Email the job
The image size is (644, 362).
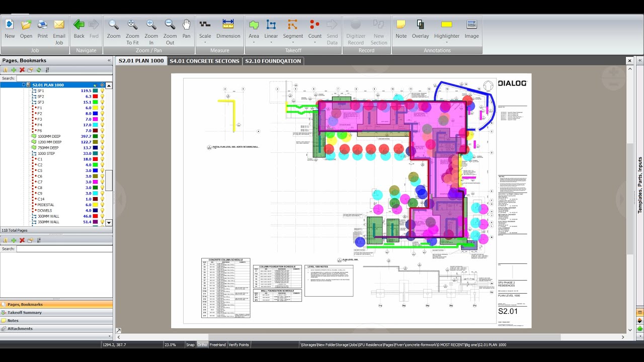(x=59, y=32)
